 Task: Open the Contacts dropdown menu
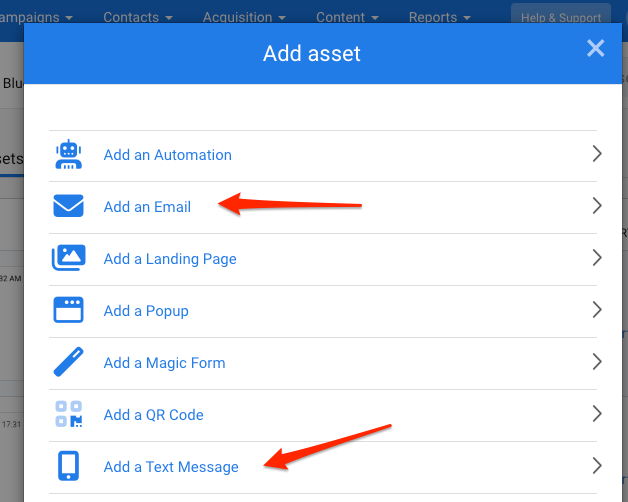click(138, 17)
